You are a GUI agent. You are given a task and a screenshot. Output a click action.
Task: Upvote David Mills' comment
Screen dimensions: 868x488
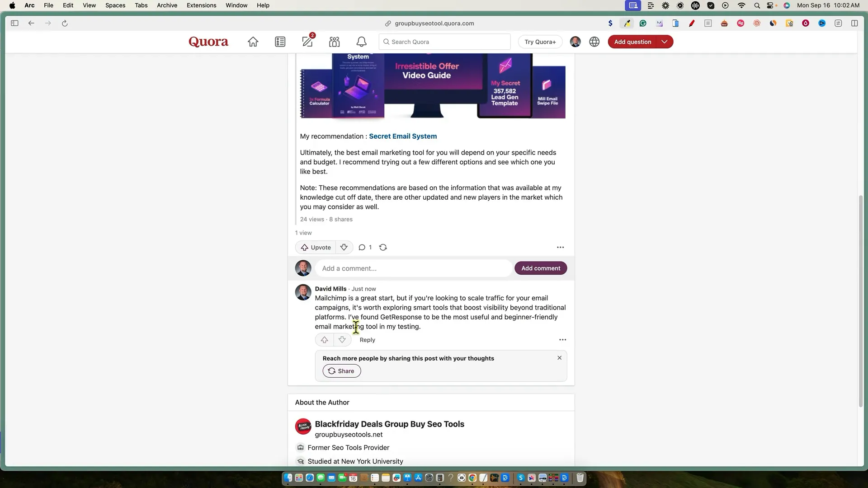(x=324, y=340)
